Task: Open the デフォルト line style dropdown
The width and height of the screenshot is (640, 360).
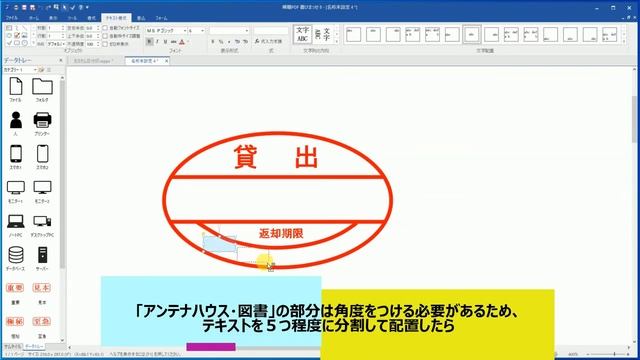Action: pos(63,43)
